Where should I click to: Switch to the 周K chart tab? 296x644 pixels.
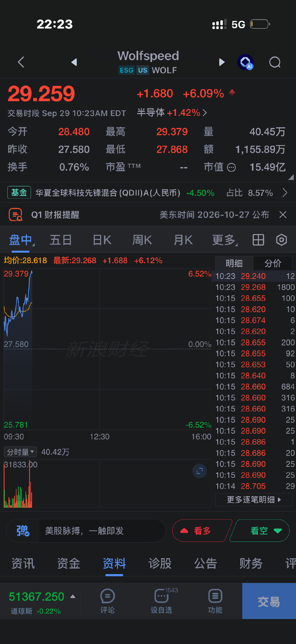[142, 240]
